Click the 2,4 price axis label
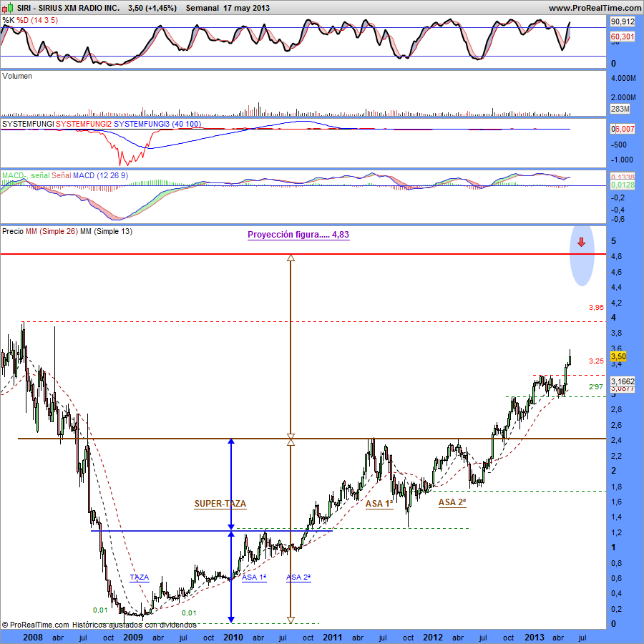 [x=617, y=440]
